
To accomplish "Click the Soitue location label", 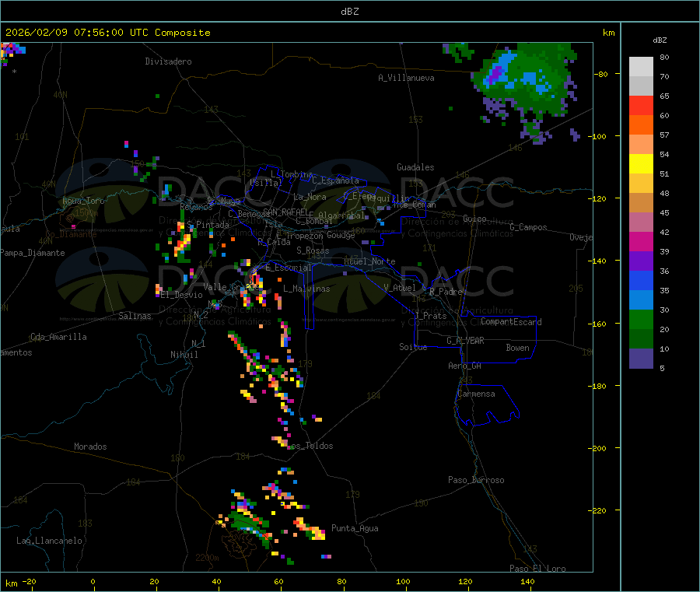I will point(414,347).
